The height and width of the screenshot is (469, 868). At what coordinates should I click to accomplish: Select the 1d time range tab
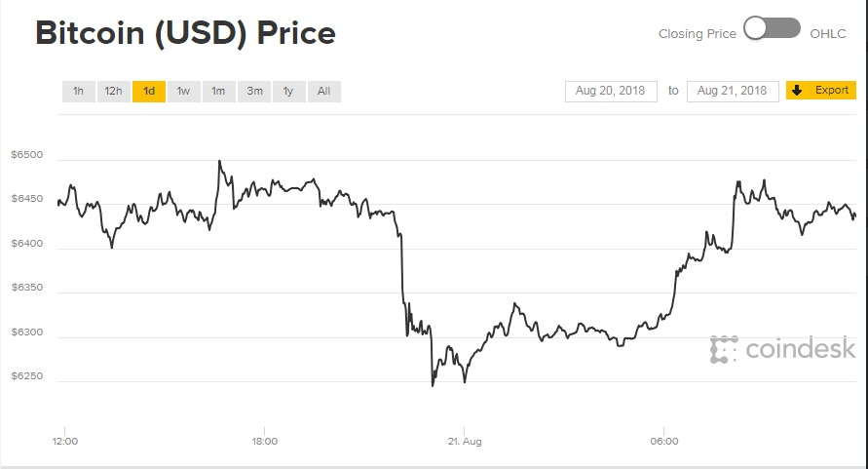tap(149, 92)
